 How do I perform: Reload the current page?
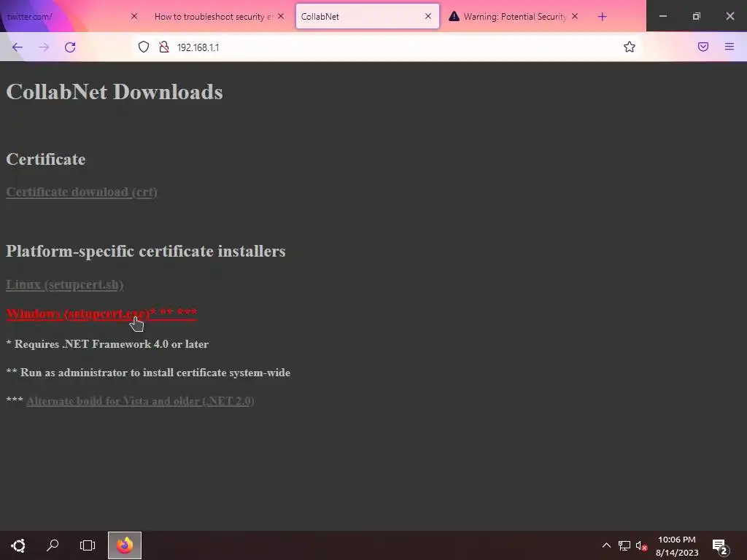click(x=70, y=47)
